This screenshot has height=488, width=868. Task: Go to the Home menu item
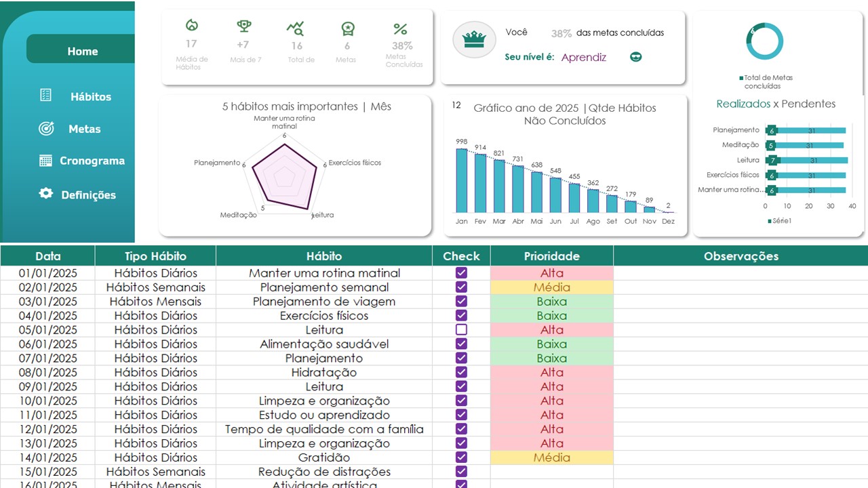[x=82, y=52]
